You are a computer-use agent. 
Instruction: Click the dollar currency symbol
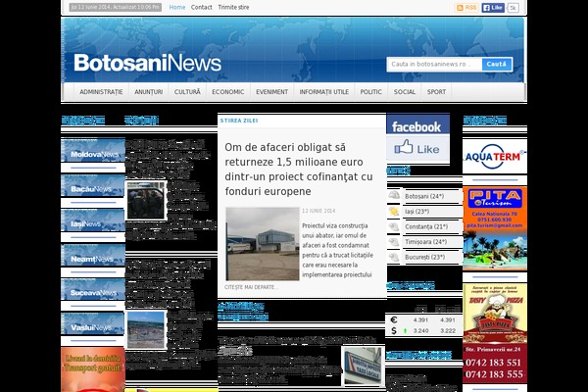pos(394,331)
